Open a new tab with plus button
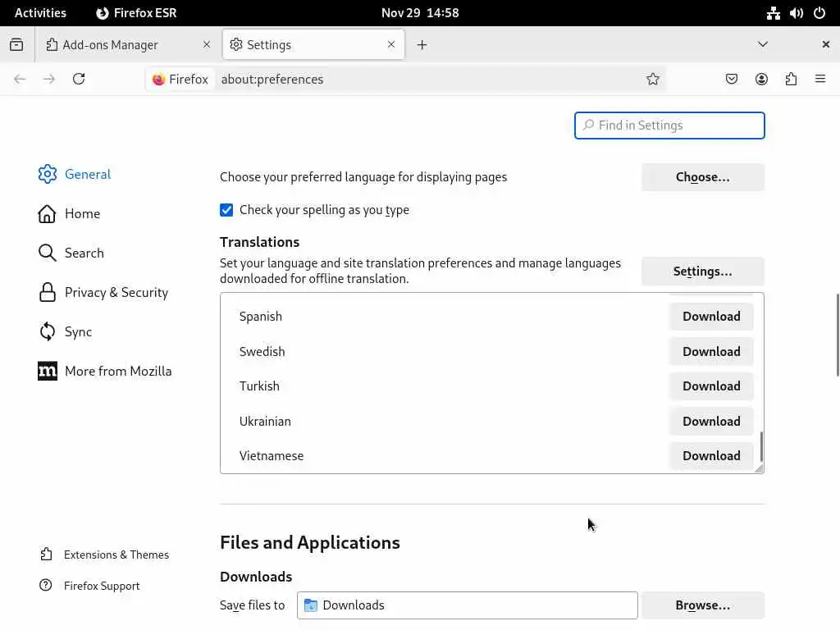The image size is (840, 630). (422, 44)
